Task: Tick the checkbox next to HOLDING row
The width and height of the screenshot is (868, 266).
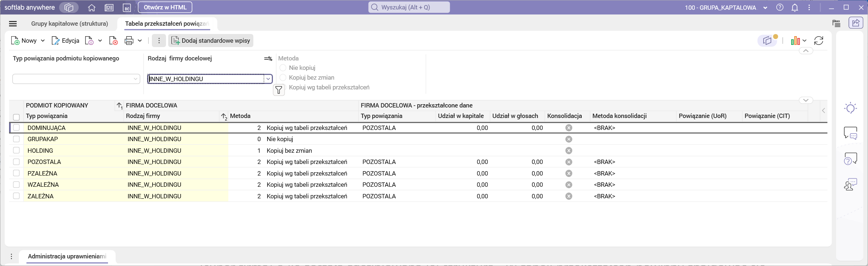Action: pyautogui.click(x=16, y=151)
